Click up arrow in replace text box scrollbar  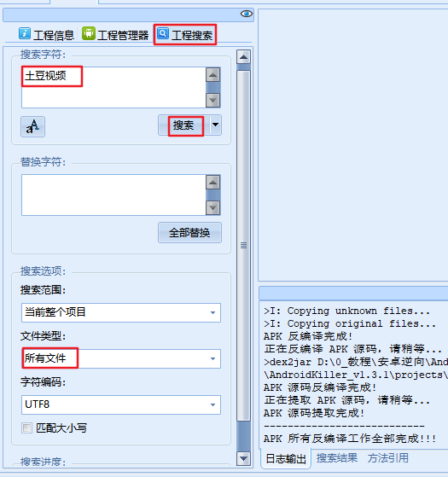212,183
